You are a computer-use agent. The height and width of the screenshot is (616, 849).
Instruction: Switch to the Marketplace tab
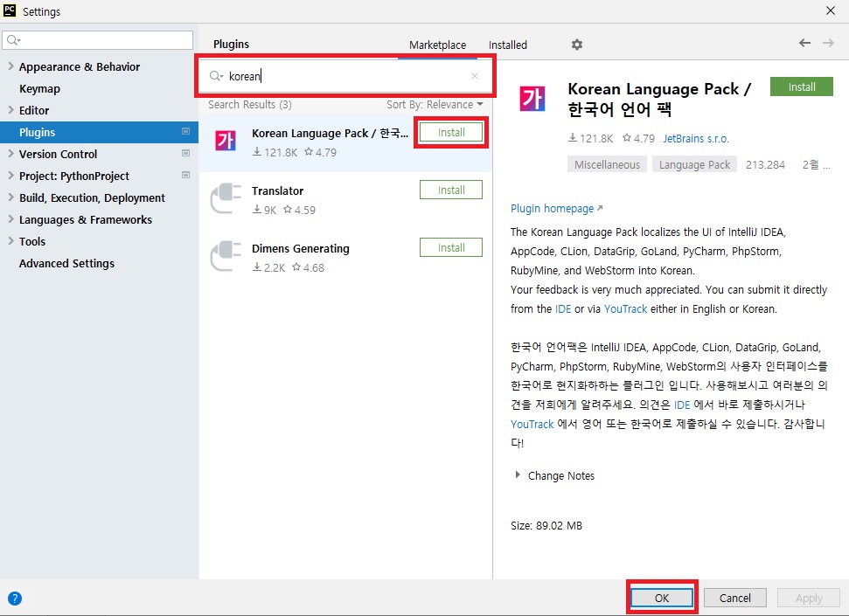[437, 45]
